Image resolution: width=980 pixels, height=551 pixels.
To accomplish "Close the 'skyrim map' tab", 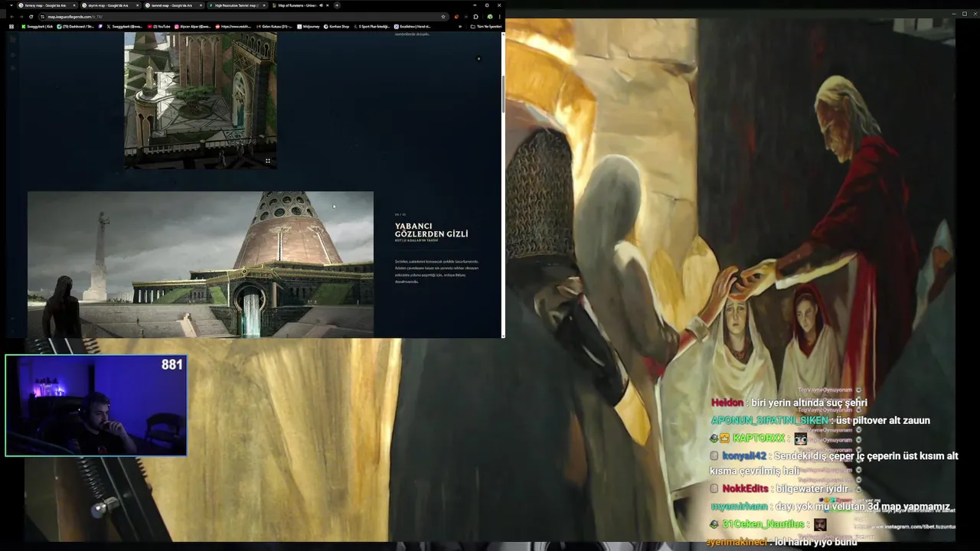I will click(x=137, y=5).
